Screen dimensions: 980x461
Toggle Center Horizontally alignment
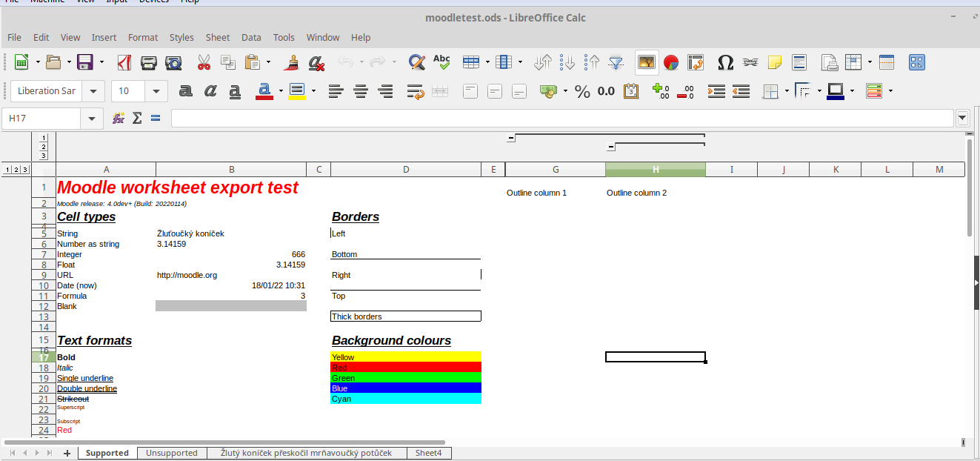point(361,91)
